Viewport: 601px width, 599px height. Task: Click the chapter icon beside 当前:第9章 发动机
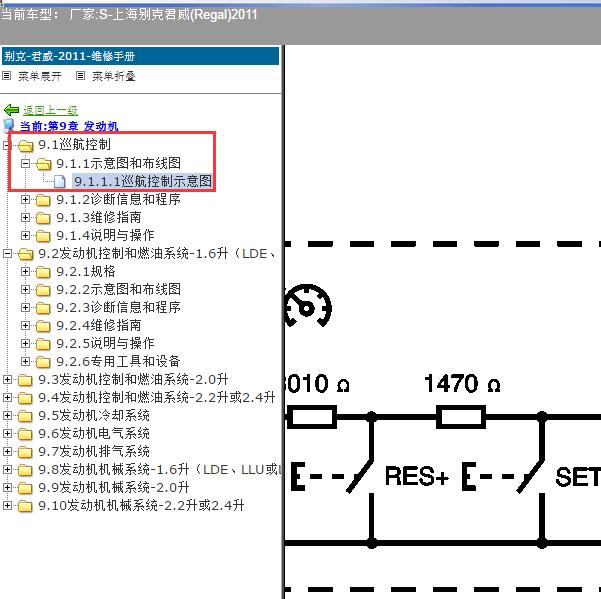[9, 125]
